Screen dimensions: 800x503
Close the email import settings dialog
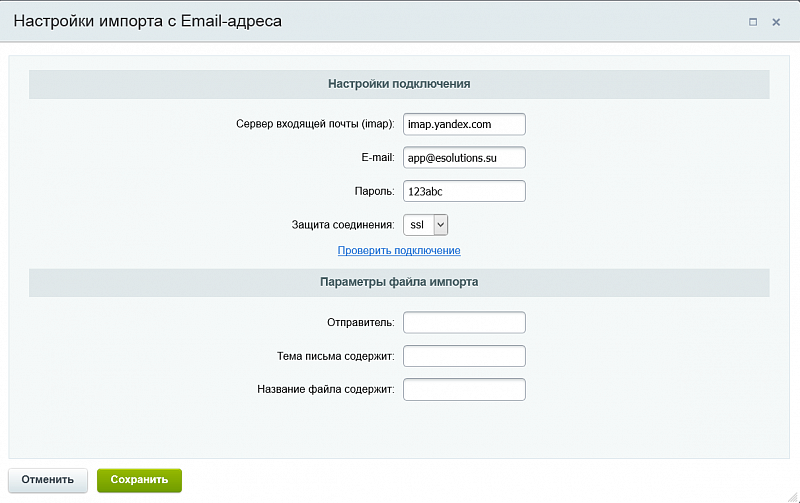[x=776, y=22]
